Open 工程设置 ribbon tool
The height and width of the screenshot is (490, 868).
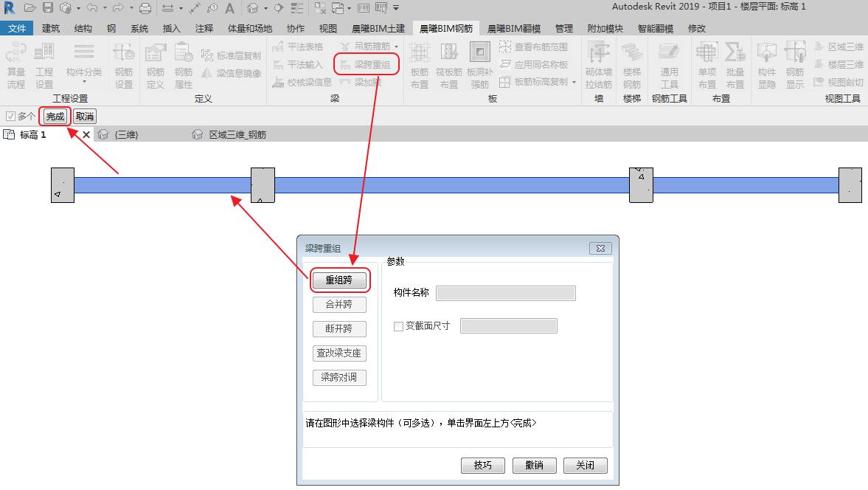[44, 66]
